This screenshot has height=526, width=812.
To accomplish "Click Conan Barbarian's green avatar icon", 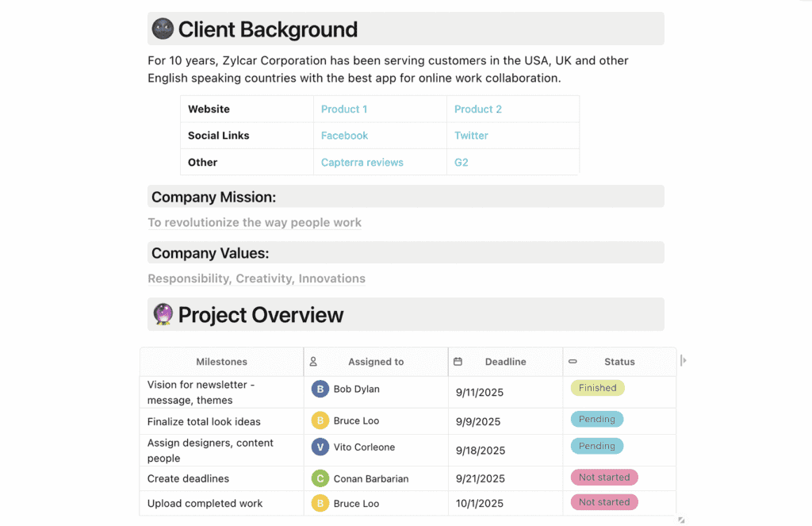I will click(x=320, y=479).
